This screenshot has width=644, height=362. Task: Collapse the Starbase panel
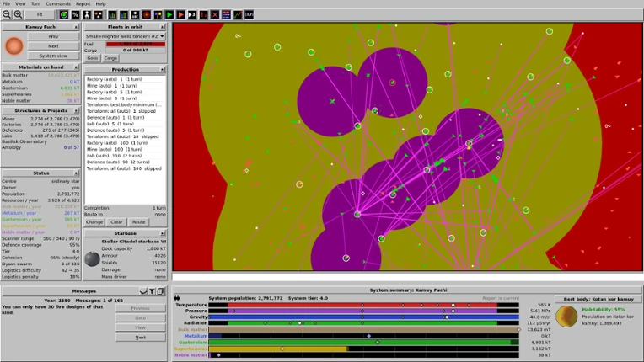point(162,233)
